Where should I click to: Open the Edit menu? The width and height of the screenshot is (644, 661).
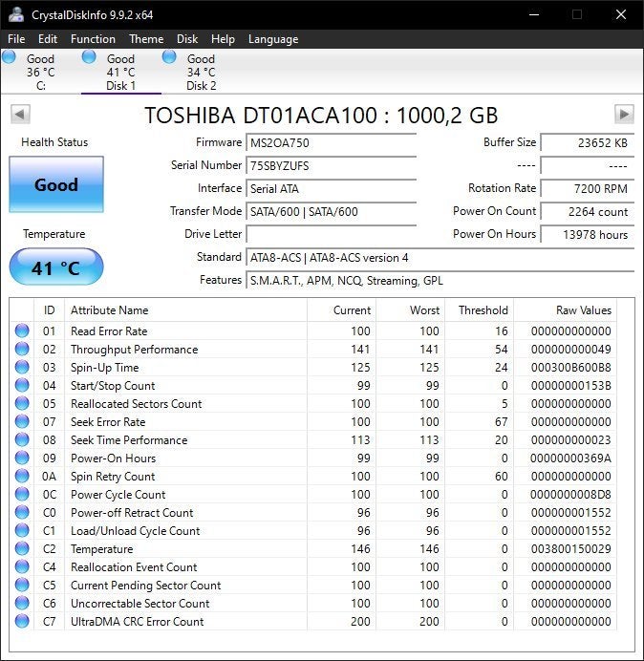(48, 39)
